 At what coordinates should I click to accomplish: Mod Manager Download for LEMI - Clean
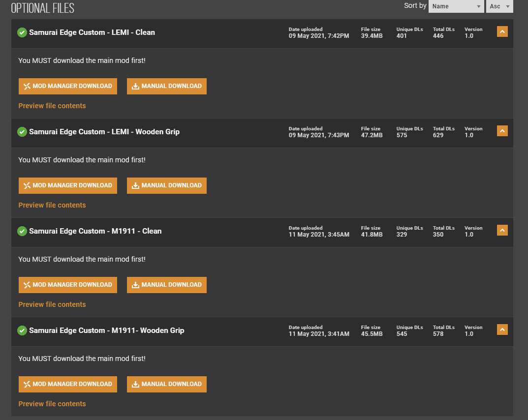[x=68, y=86]
